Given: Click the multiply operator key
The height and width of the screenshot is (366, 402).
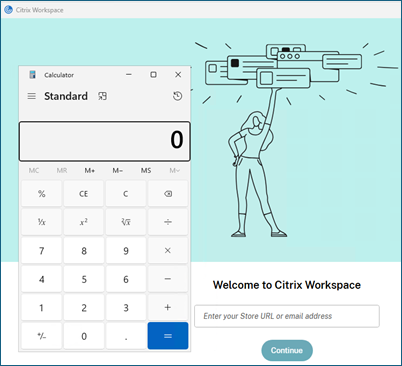Looking at the screenshot, I should pyautogui.click(x=168, y=251).
